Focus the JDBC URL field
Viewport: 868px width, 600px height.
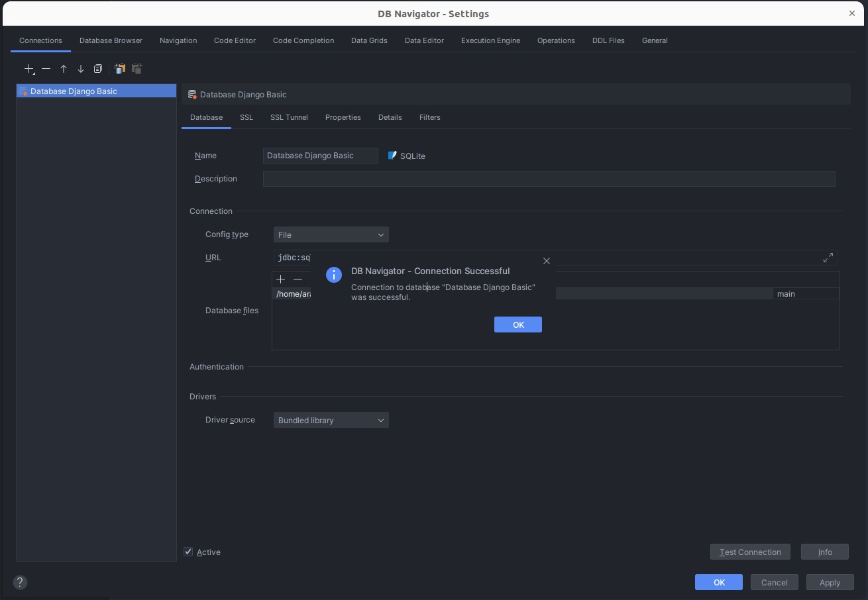tap(555, 258)
